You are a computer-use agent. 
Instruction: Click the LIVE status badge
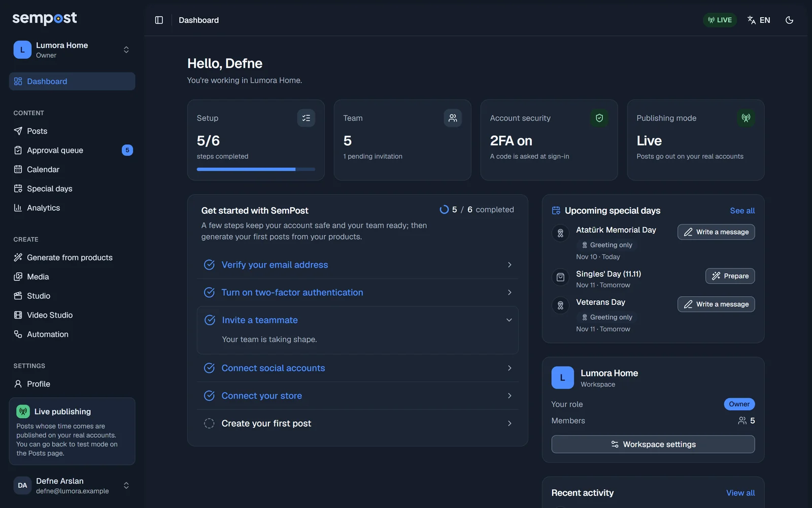(x=720, y=20)
